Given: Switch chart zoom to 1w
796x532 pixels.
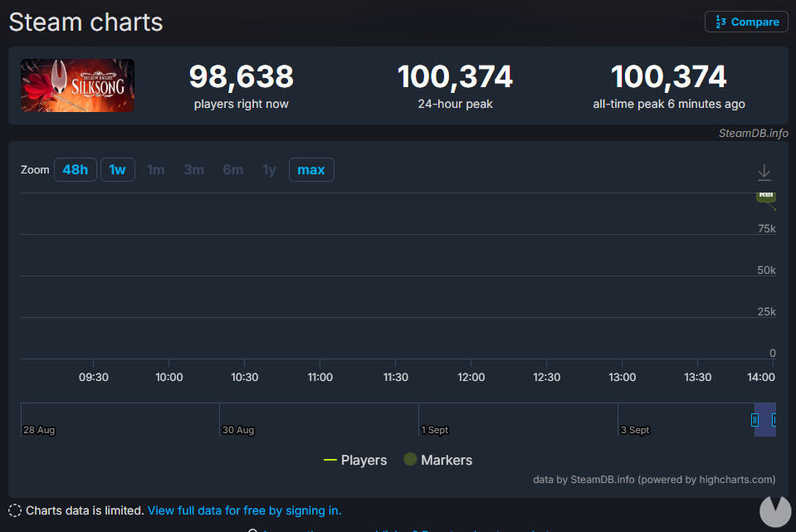Looking at the screenshot, I should coord(117,170).
